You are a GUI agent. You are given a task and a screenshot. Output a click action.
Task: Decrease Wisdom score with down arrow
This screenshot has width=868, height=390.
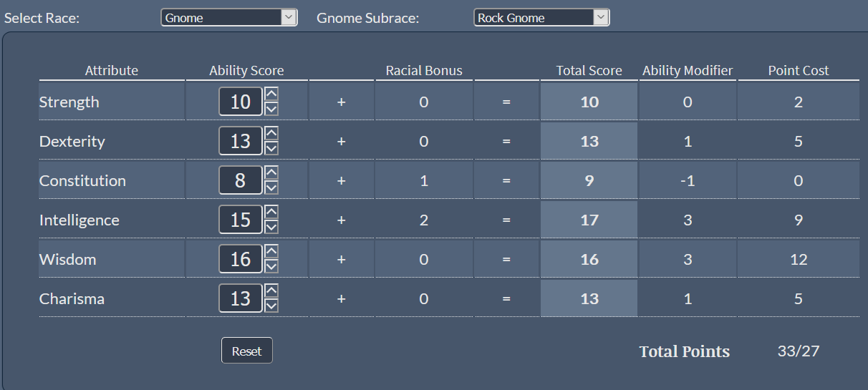[x=271, y=266]
